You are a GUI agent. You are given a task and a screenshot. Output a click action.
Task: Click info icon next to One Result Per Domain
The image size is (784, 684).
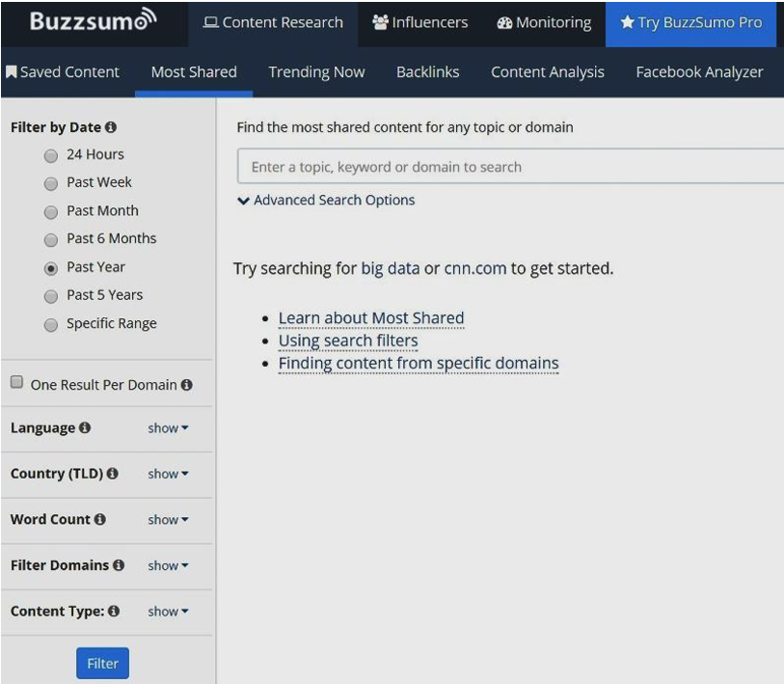click(x=186, y=385)
